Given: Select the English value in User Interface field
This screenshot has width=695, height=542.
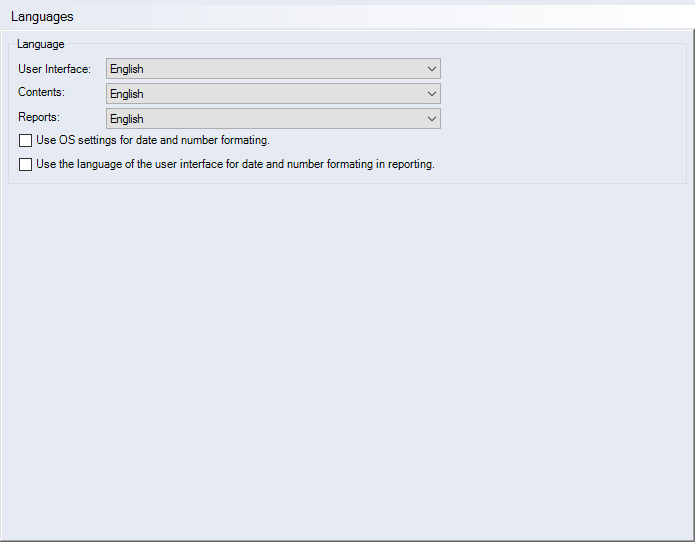Looking at the screenshot, I should coord(127,69).
